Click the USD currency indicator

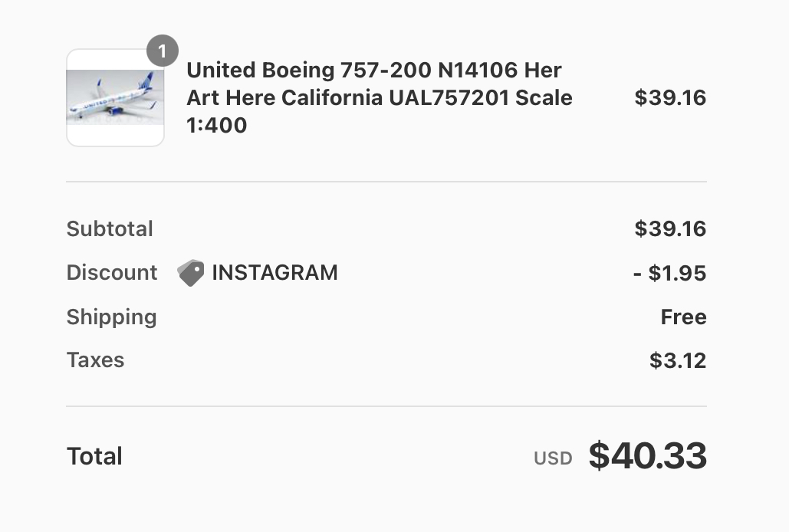click(x=553, y=458)
